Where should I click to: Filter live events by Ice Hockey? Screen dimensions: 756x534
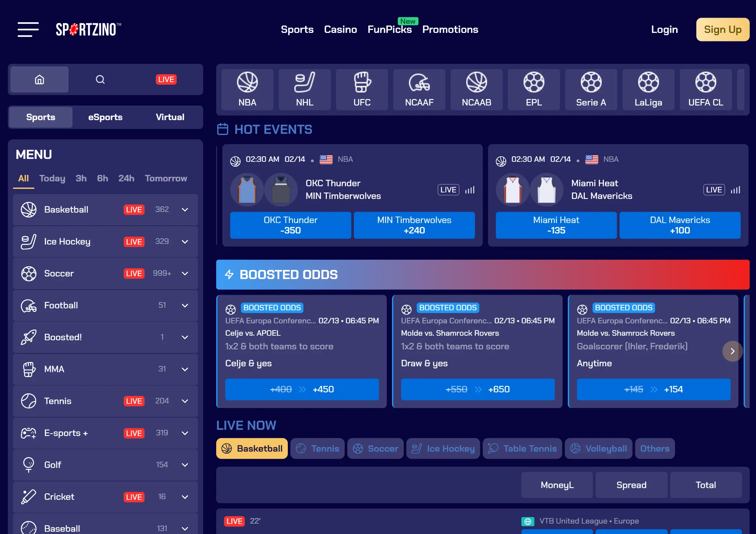click(443, 448)
